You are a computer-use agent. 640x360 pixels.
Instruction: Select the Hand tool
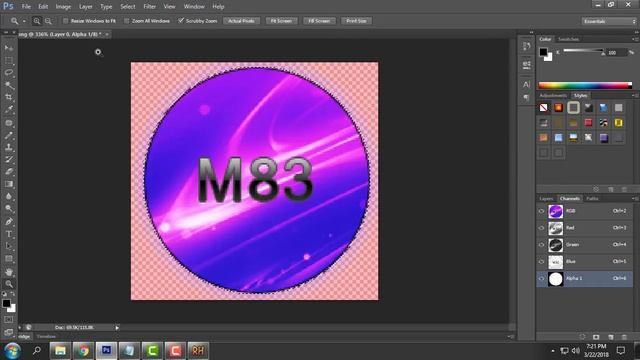point(9,272)
